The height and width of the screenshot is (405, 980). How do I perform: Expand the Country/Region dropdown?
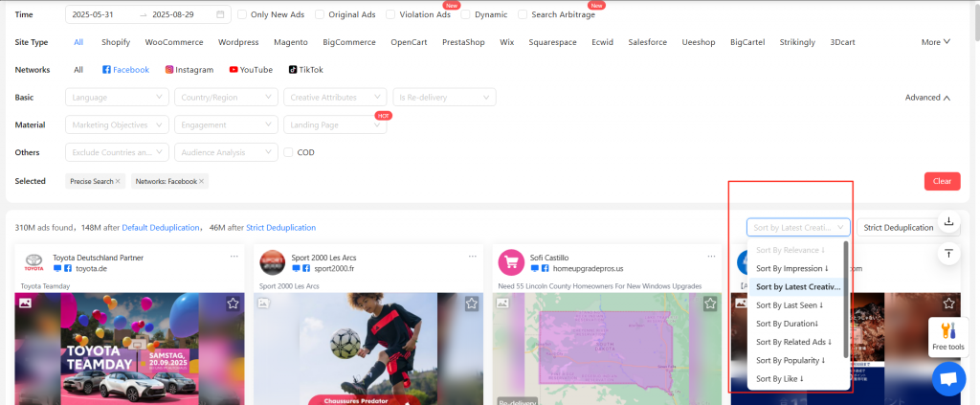pos(226,97)
